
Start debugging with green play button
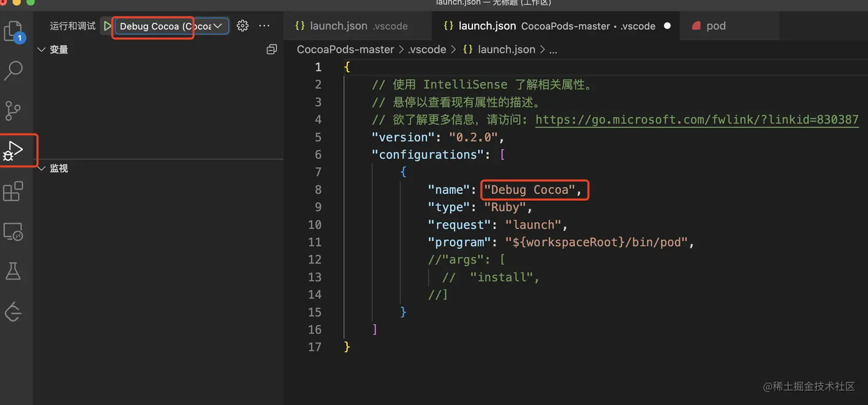107,26
